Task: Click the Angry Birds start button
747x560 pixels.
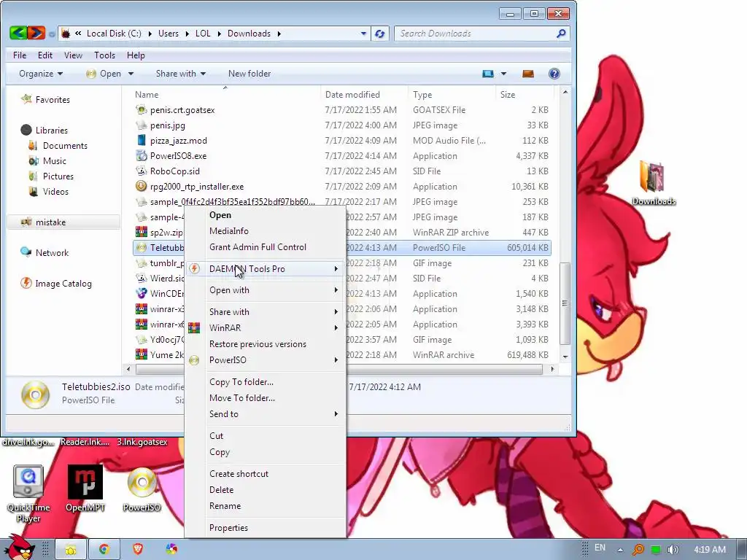Action: coord(19,548)
